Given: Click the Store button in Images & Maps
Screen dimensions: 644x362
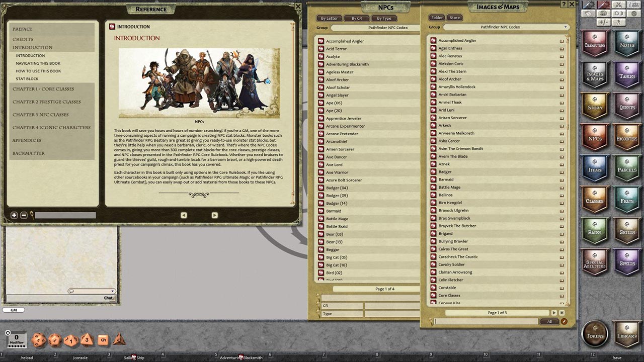Looking at the screenshot, I should (454, 17).
